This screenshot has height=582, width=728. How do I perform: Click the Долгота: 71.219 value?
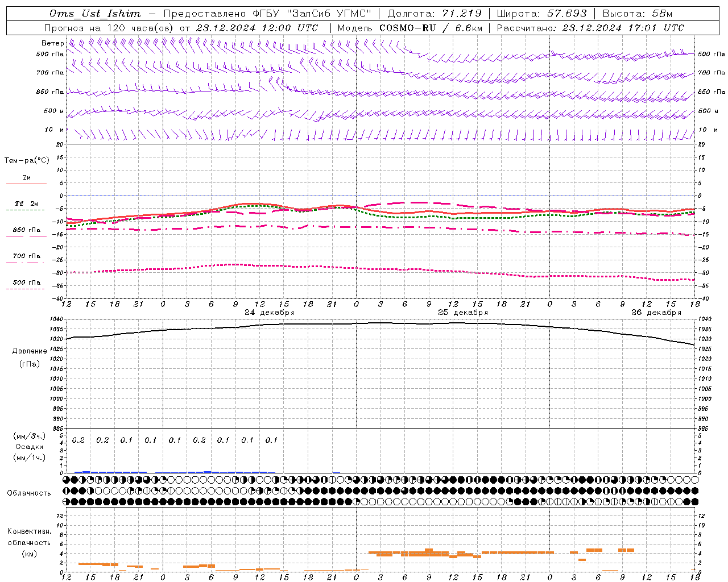[x=435, y=14]
